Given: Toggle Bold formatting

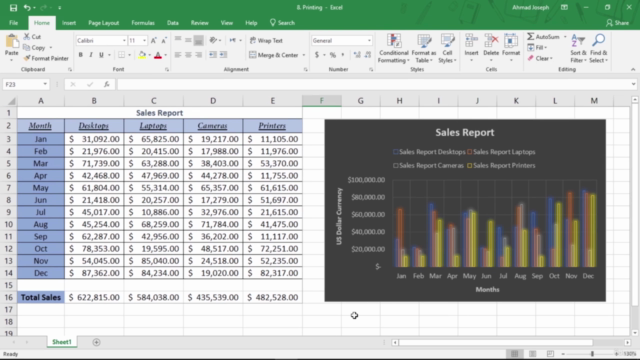Looking at the screenshot, I should [x=80, y=55].
